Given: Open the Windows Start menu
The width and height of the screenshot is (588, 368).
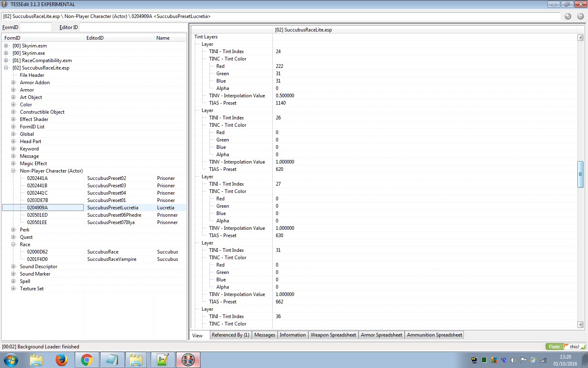Looking at the screenshot, I should click(x=11, y=360).
